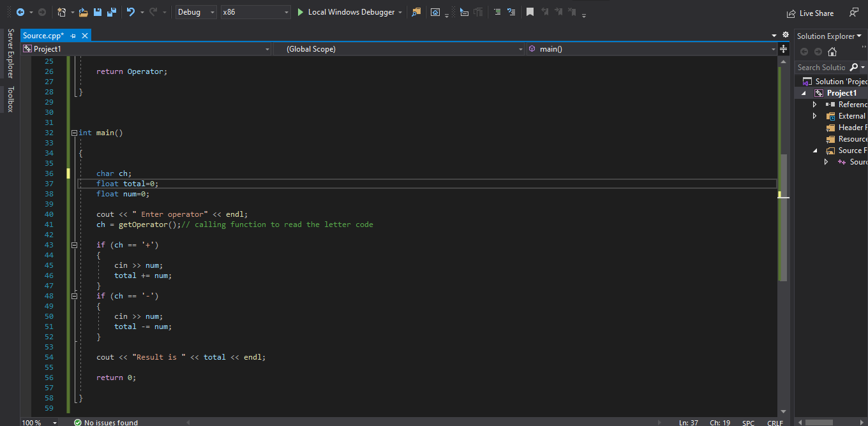Click Solution Explorer Home icon
This screenshot has width=868, height=426.
(x=832, y=52)
